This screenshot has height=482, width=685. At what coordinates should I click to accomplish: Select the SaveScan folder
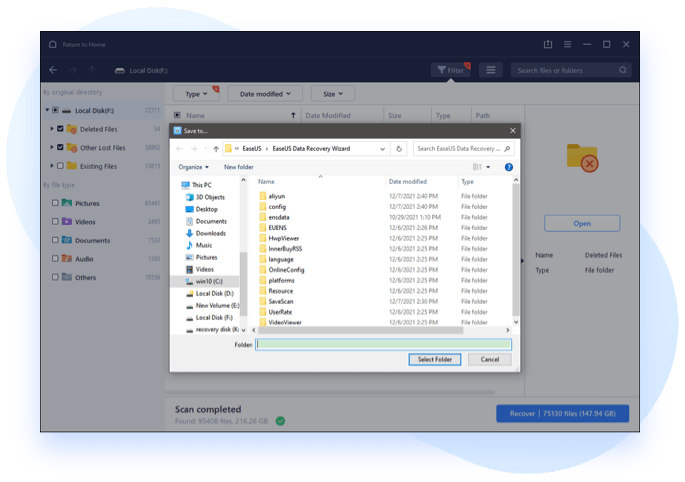[281, 301]
